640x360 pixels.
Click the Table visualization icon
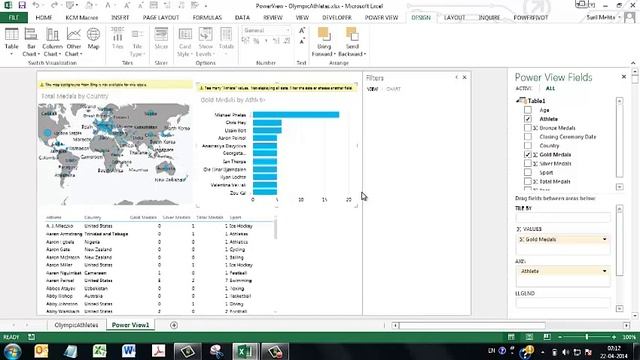pos(11,42)
